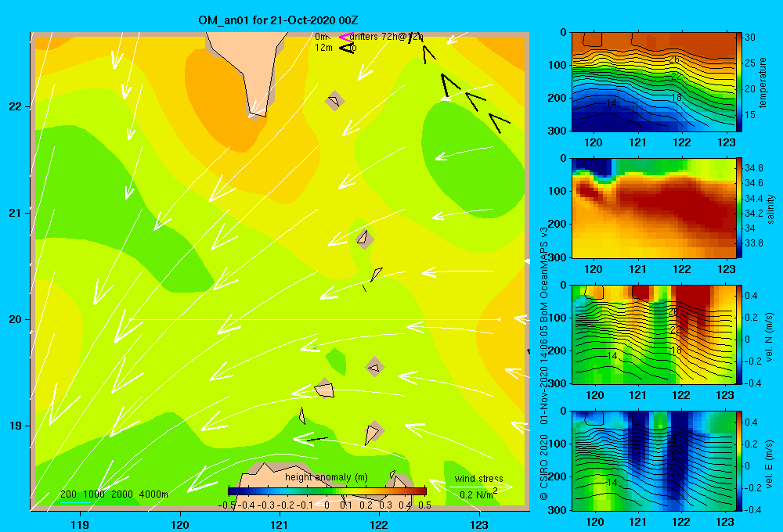The height and width of the screenshot is (532, 783).
Task: Select the "drifters 72h@12h" legend text
Action: pyautogui.click(x=386, y=37)
